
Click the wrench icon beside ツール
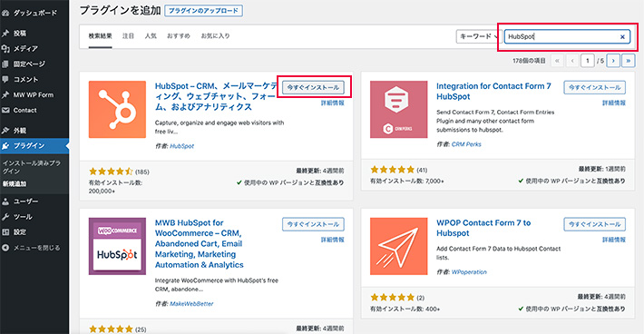[x=5, y=217]
